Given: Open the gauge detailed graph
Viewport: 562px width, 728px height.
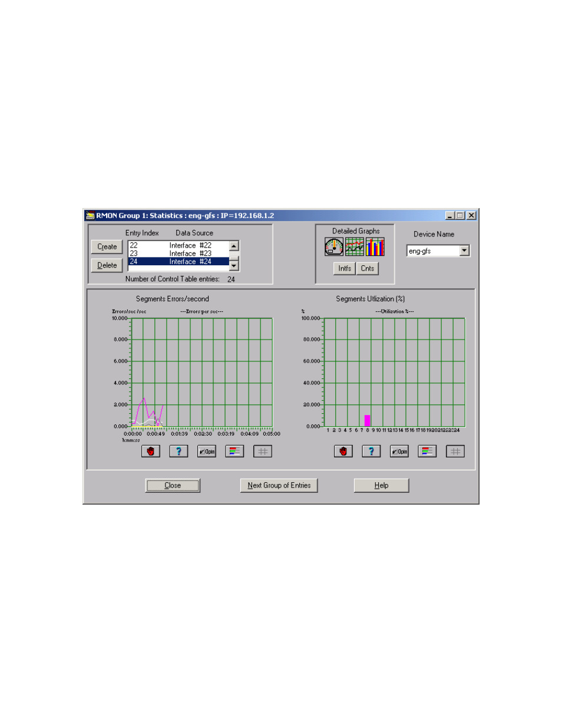Looking at the screenshot, I should coord(333,247).
